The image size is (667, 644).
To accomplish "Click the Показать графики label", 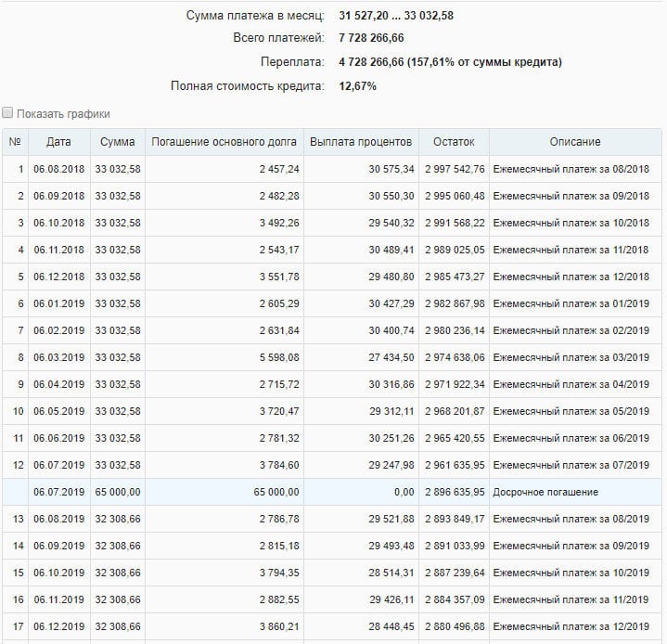I will pos(63,114).
